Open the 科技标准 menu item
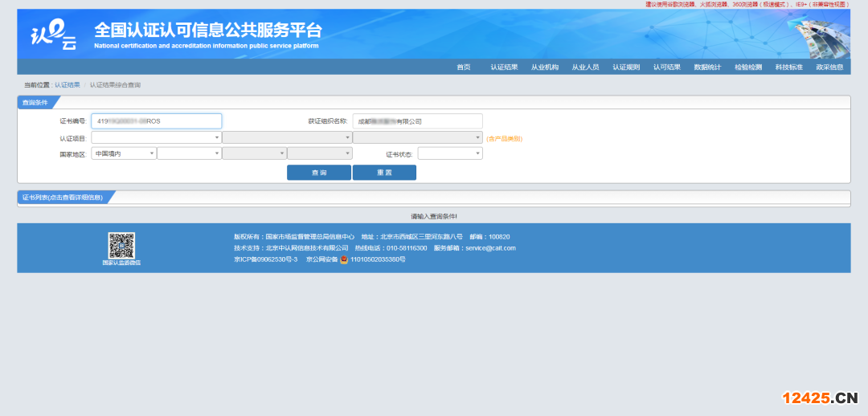The width and height of the screenshot is (868, 416). [x=789, y=67]
